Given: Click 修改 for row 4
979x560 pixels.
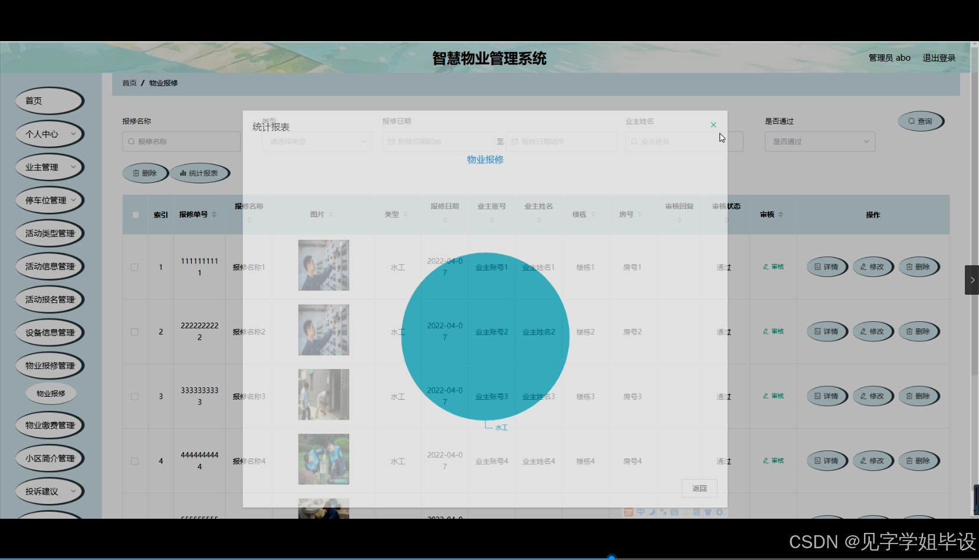Looking at the screenshot, I should tap(873, 461).
